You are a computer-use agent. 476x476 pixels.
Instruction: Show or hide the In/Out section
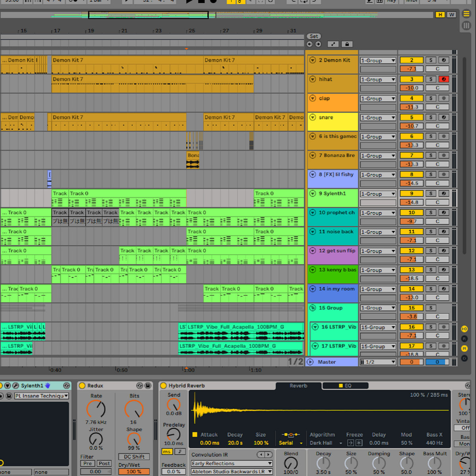click(x=464, y=329)
